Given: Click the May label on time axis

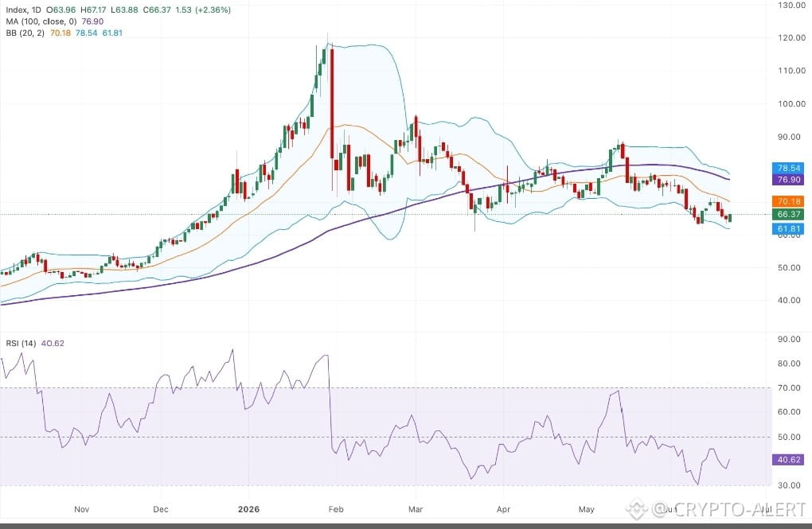Looking at the screenshot, I should [586, 509].
